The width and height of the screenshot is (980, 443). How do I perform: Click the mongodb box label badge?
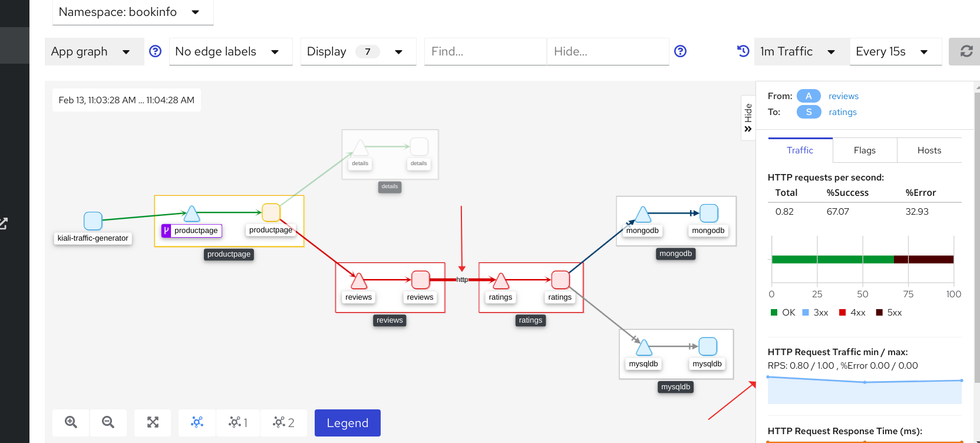pyautogui.click(x=676, y=254)
